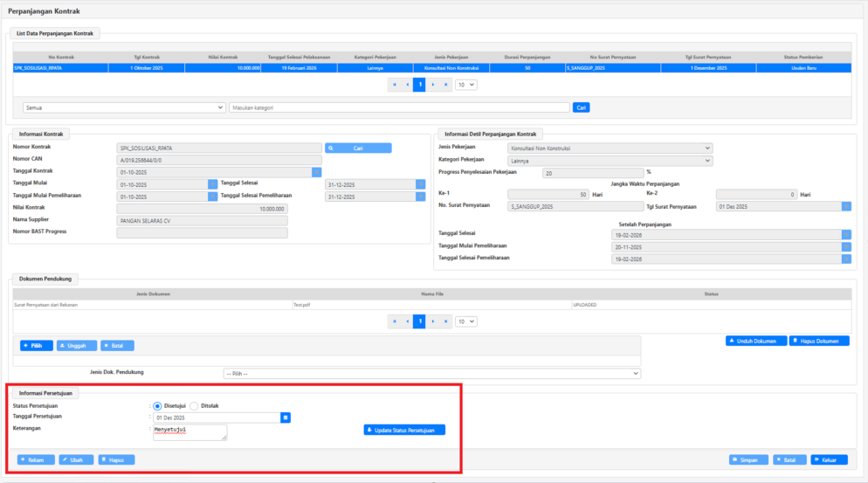The height and width of the screenshot is (483, 868).
Task: Go to last page in contract list pager
Action: [x=446, y=84]
